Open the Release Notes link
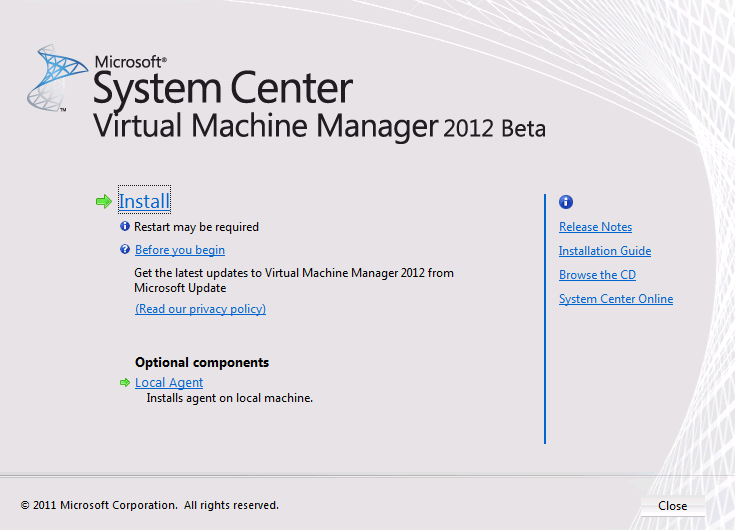The height and width of the screenshot is (530, 735). tap(595, 227)
